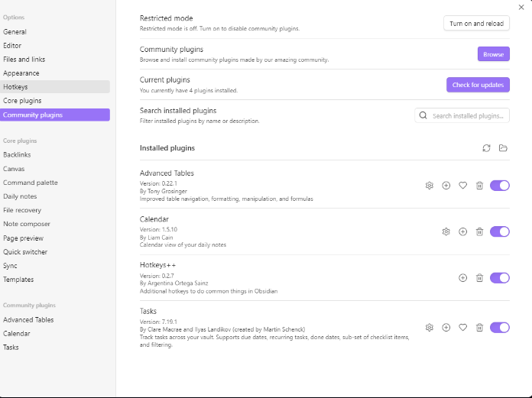532x398 pixels.
Task: Click the hotkey plus icon for Calendar
Action: click(x=462, y=232)
